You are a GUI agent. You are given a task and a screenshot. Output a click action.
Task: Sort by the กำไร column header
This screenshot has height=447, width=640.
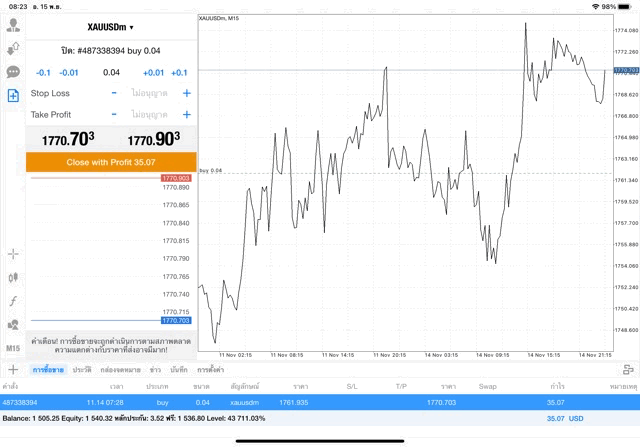(557, 386)
